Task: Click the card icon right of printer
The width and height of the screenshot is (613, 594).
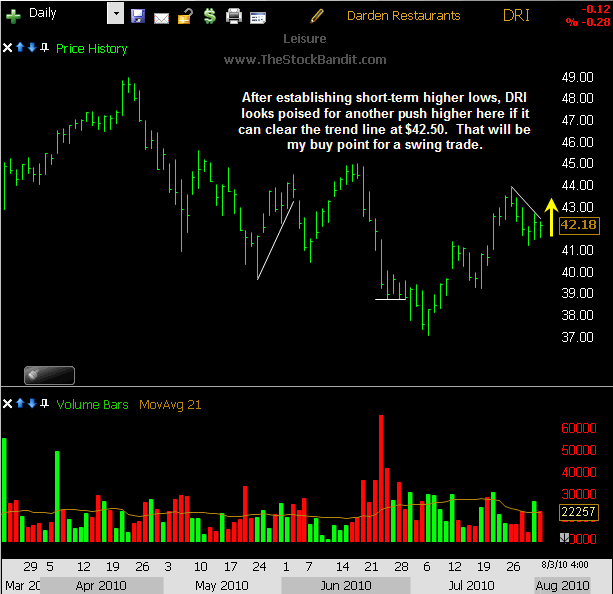Action: 258,16
